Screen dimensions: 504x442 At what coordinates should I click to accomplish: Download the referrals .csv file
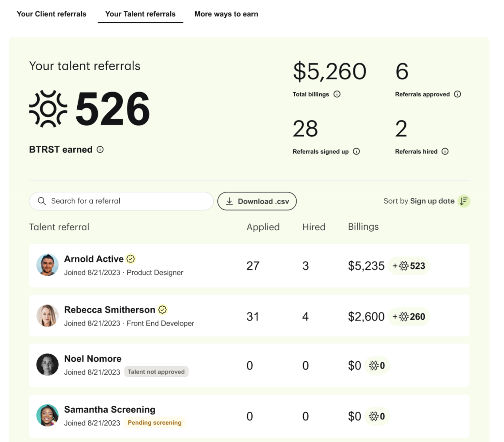pyautogui.click(x=257, y=201)
